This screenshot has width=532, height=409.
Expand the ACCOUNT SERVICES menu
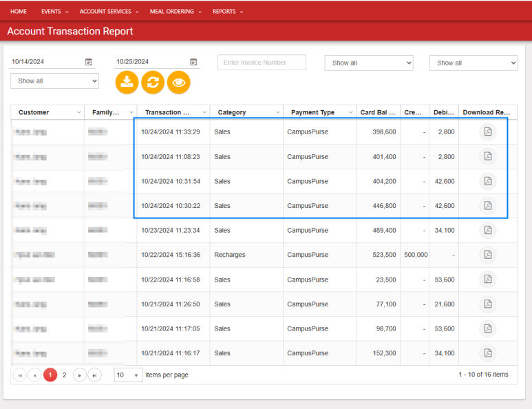(x=109, y=12)
